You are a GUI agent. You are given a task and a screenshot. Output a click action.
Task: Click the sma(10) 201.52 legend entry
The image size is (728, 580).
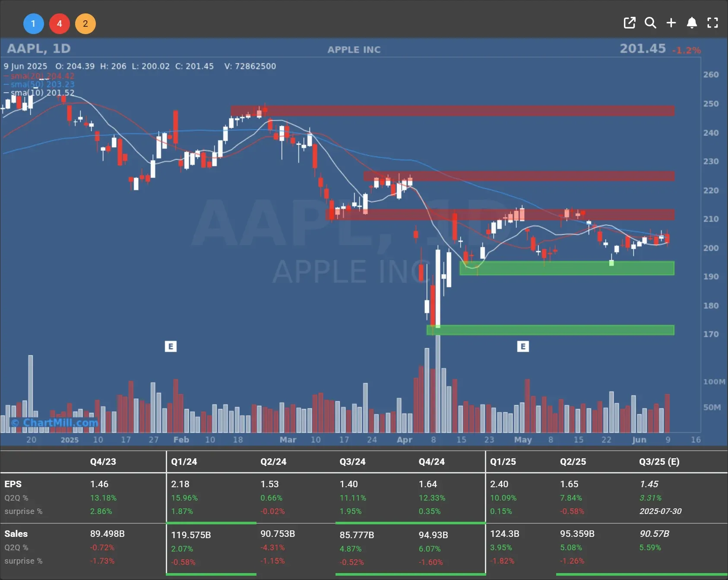click(39, 93)
